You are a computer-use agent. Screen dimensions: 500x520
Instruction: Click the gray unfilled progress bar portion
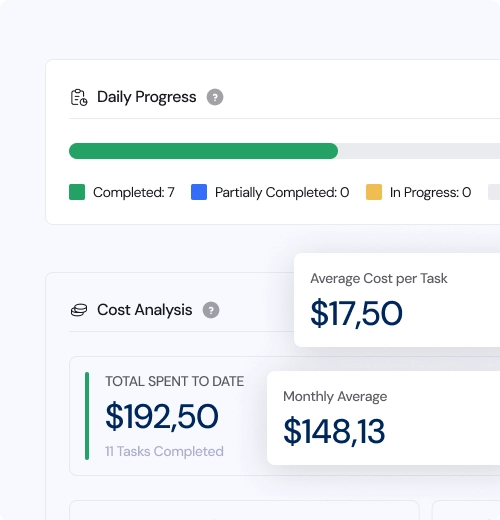(x=419, y=151)
